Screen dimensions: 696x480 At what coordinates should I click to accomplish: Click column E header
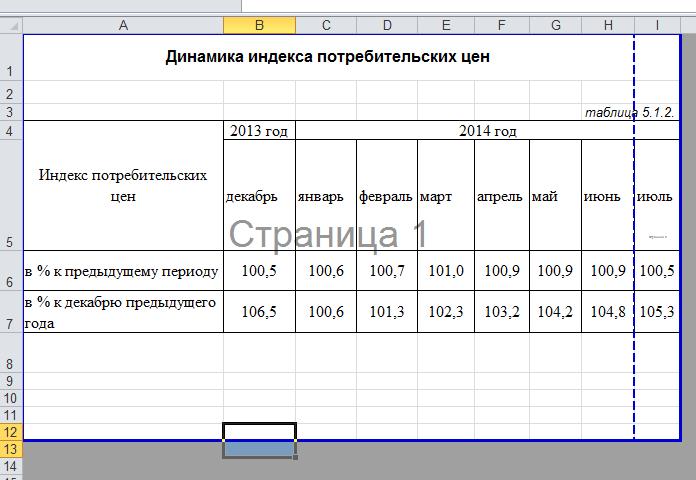(445, 25)
